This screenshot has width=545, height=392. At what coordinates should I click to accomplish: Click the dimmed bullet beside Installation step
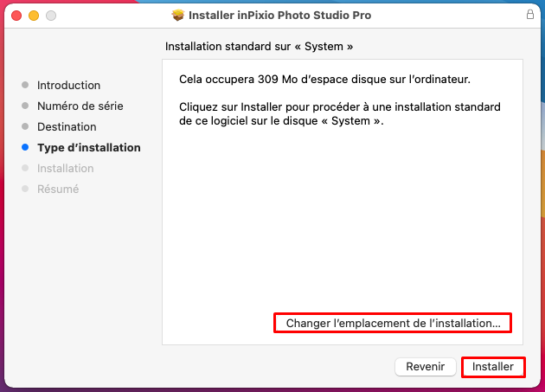[x=25, y=168]
